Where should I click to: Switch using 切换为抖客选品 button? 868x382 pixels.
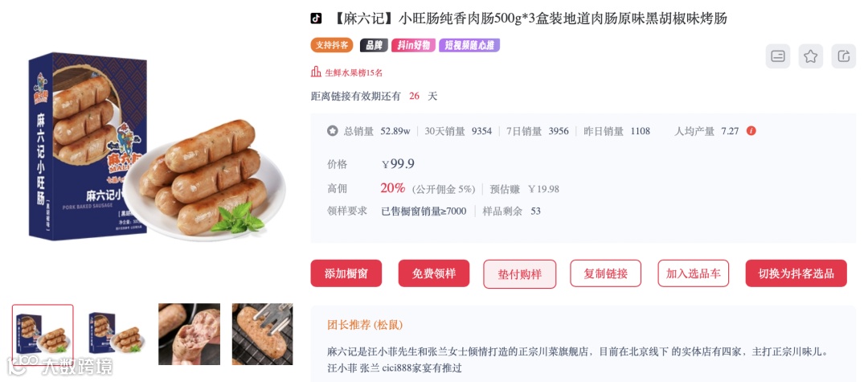click(796, 273)
